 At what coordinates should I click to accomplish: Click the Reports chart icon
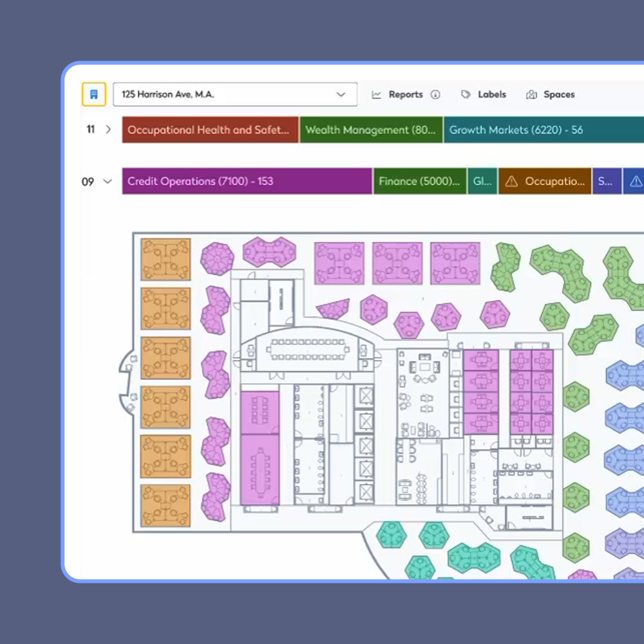[377, 95]
